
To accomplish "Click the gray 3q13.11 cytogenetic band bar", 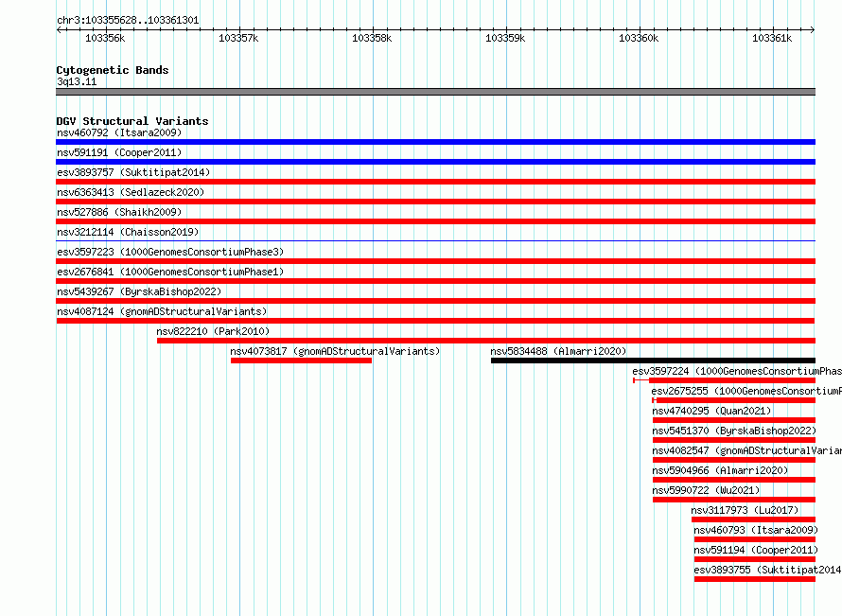I will 435,92.
